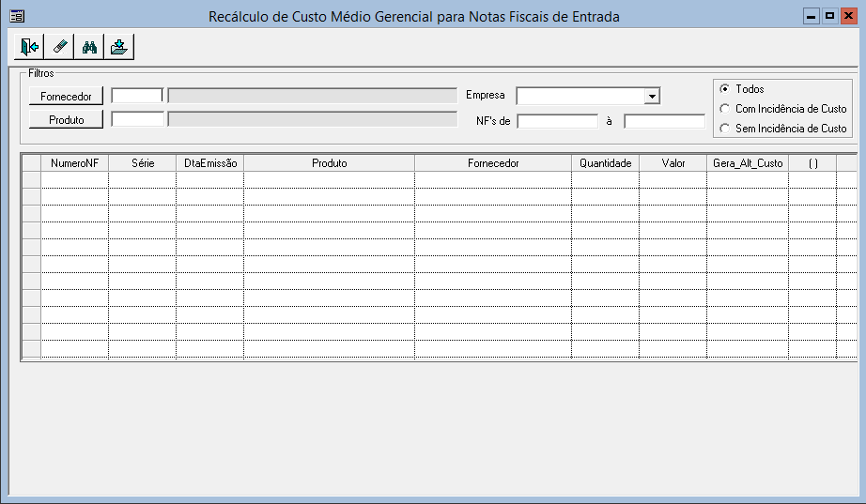Click the Gera_Alt_Custo column header

748,163
